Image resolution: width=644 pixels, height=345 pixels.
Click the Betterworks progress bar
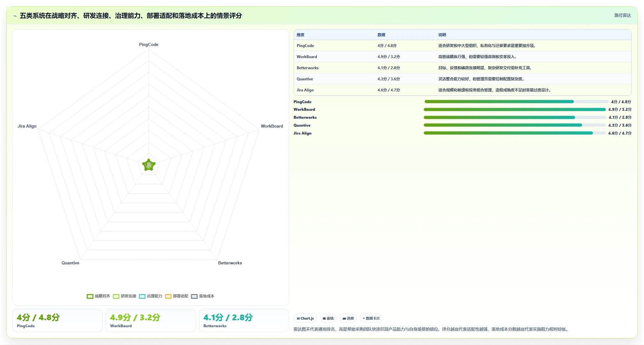pyautogui.click(x=515, y=117)
